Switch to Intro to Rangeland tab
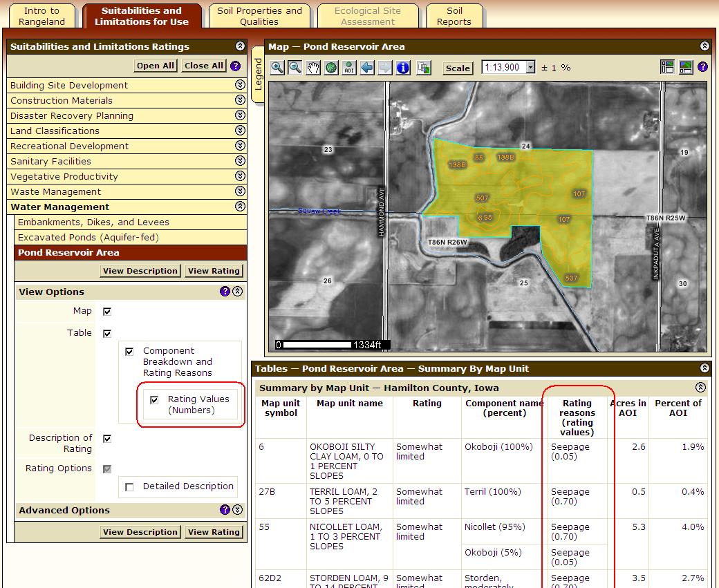719x588 pixels. pyautogui.click(x=41, y=16)
